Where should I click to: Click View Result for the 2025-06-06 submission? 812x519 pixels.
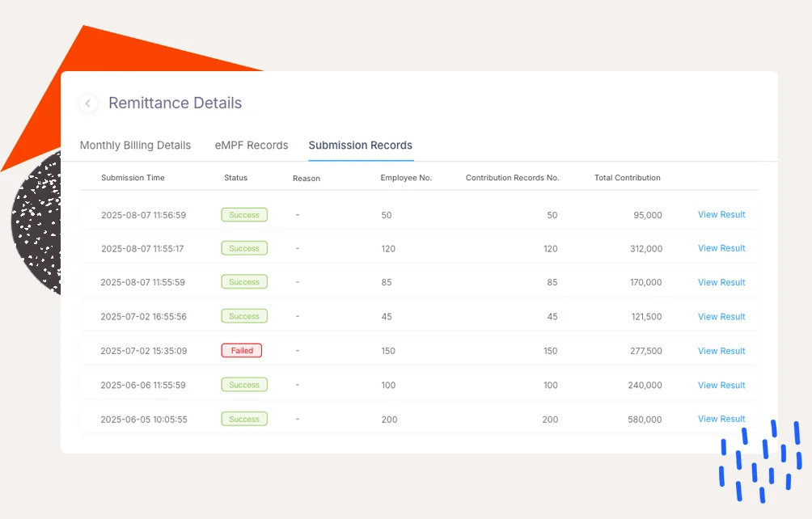tap(721, 386)
